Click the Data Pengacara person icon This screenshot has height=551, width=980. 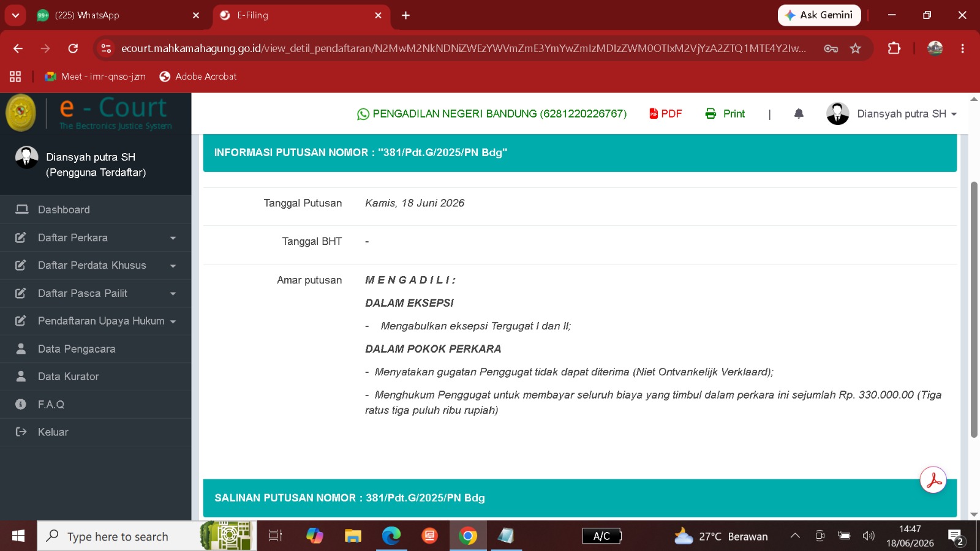click(21, 348)
